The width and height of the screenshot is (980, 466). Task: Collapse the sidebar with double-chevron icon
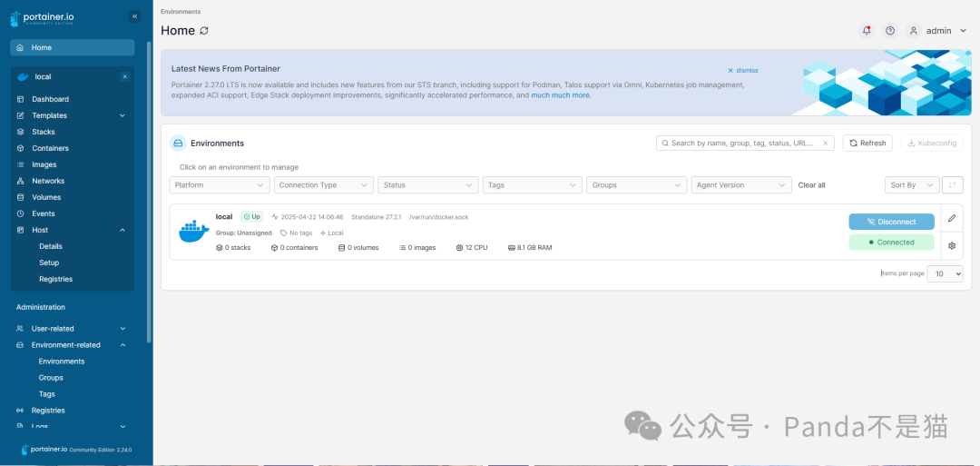coord(134,17)
